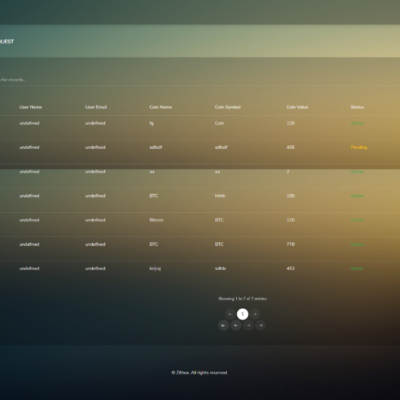Go to last page using bottom-row arrow
400x400 pixels.
tap(261, 325)
